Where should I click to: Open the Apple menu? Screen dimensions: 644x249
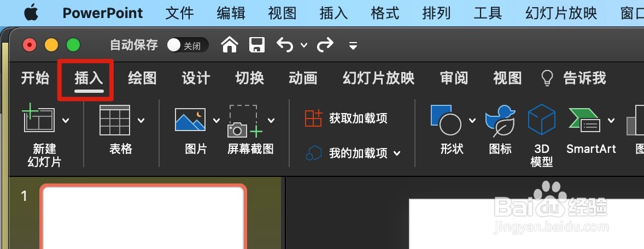pyautogui.click(x=31, y=13)
